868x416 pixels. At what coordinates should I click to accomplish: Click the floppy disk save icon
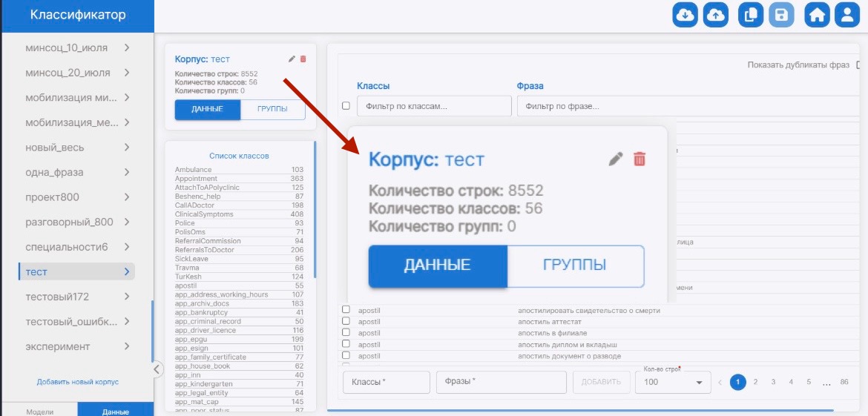[x=781, y=16]
